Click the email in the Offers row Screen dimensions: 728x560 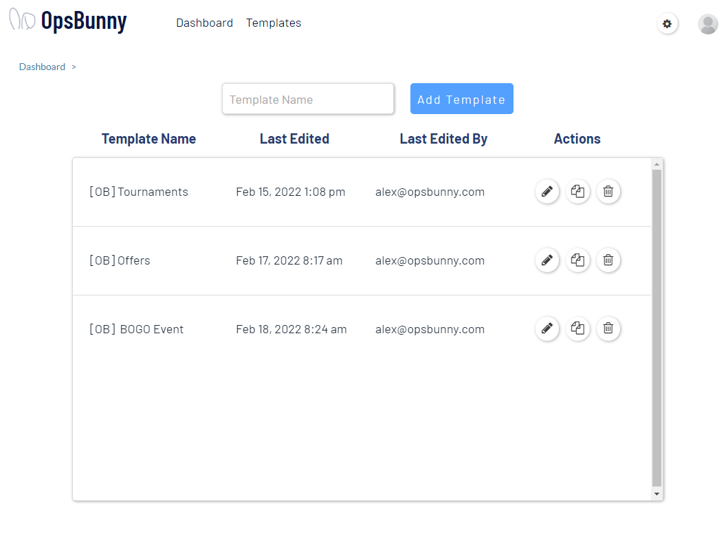tap(430, 260)
